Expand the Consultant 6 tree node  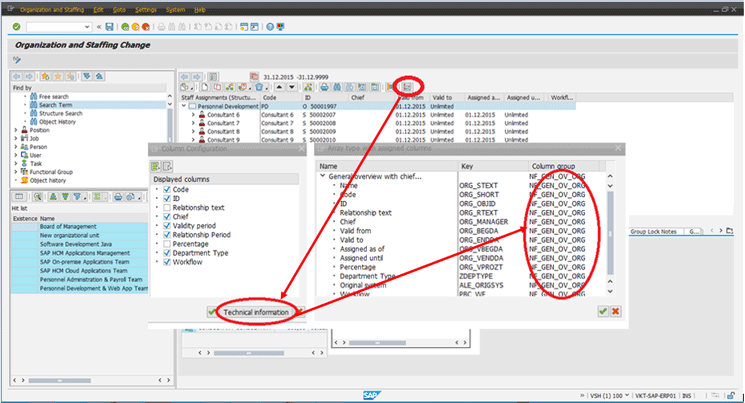[194, 115]
